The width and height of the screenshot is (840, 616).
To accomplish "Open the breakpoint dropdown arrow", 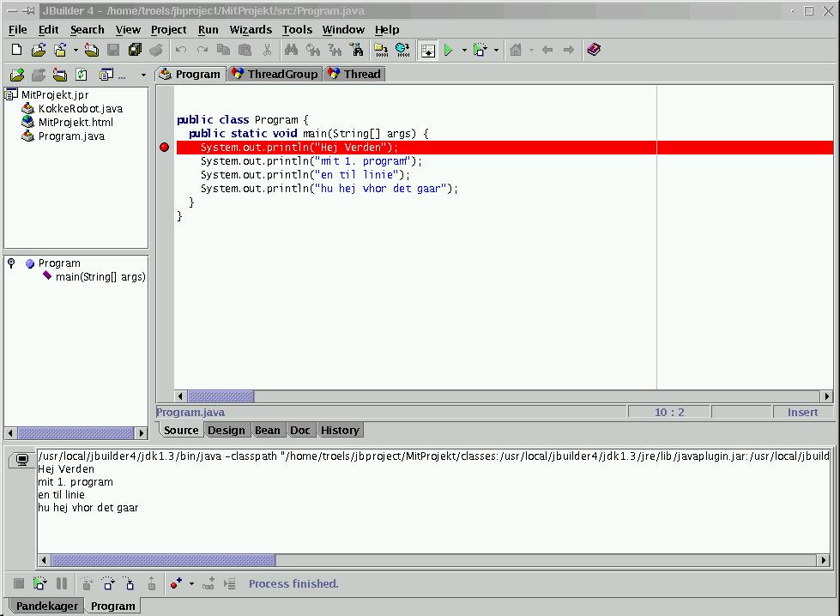I will (191, 584).
